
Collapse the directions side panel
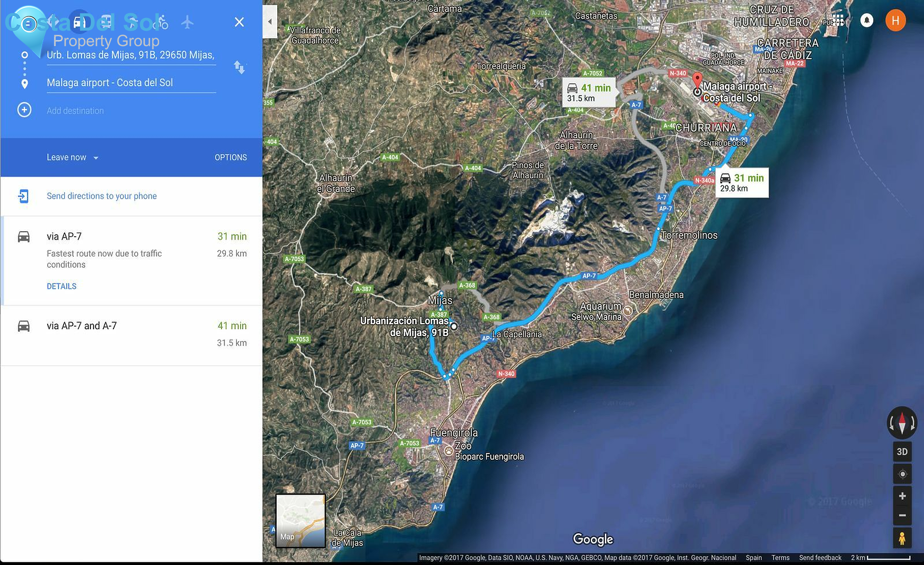[x=269, y=22]
